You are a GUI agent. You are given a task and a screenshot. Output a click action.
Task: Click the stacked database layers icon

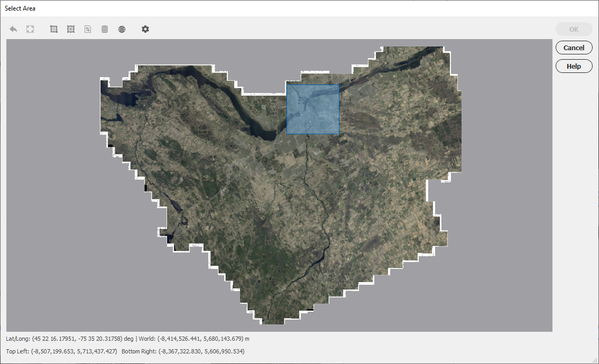[x=105, y=29]
